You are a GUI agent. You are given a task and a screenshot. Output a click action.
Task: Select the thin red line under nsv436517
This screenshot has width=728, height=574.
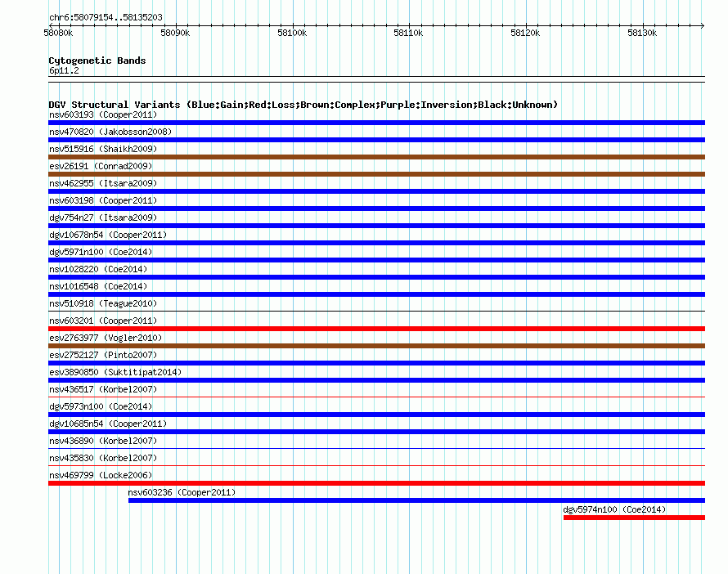pyautogui.click(x=376, y=397)
